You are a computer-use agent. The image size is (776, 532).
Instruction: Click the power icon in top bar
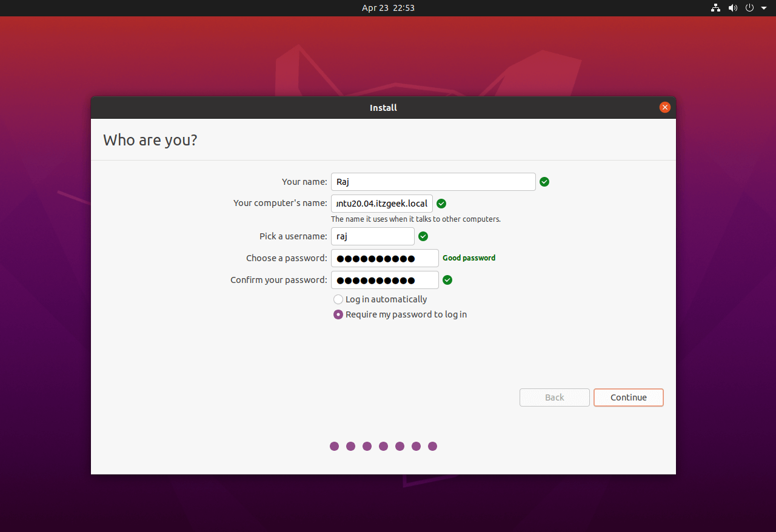tap(749, 8)
